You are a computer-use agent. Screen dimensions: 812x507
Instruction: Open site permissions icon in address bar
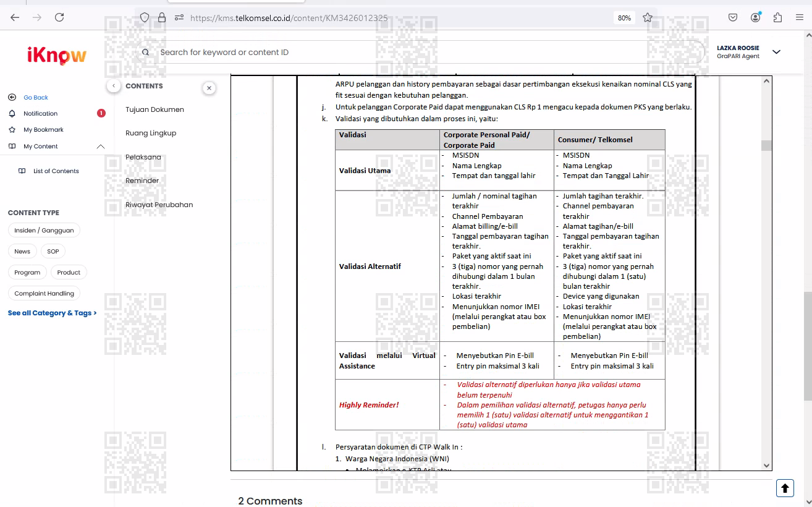[x=179, y=17]
